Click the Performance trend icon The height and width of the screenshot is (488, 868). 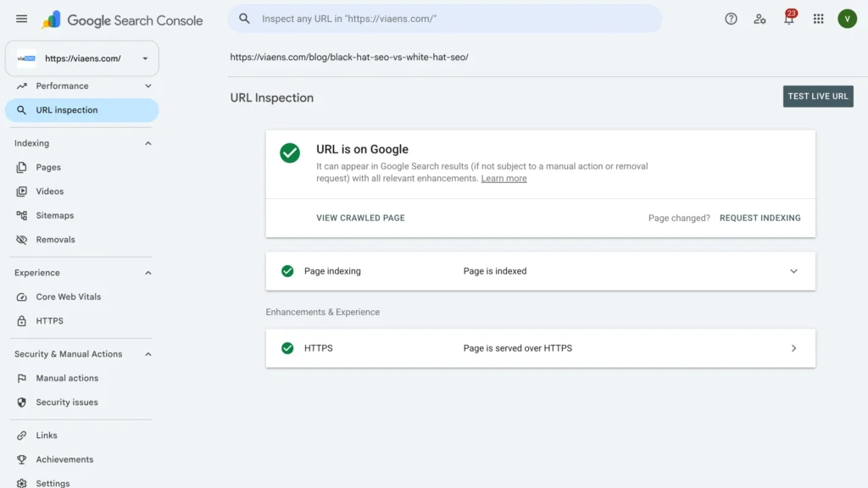[x=21, y=86]
